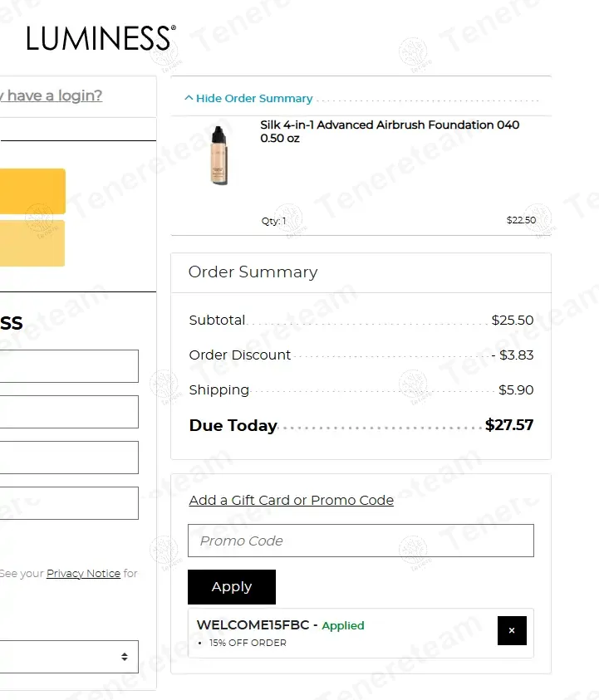Viewport: 599px width, 700px height.
Task: Click 'Add a Gift Card or Promo Code'
Action: (x=292, y=500)
